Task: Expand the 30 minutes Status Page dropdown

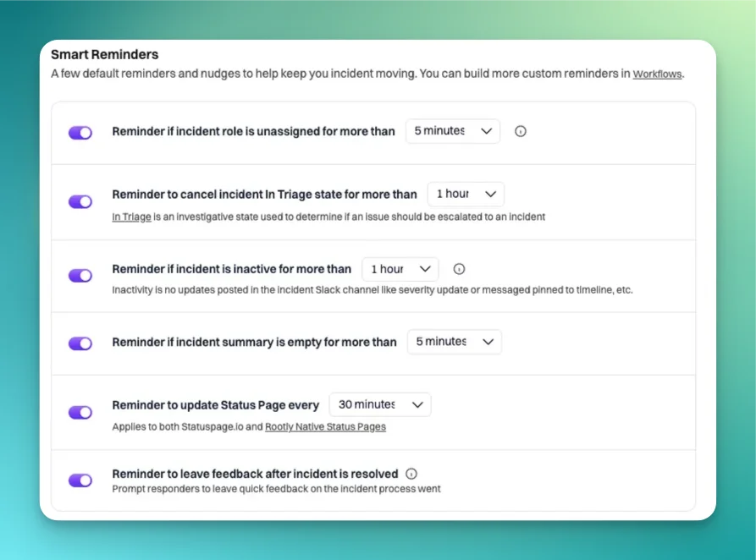Action: pyautogui.click(x=380, y=404)
